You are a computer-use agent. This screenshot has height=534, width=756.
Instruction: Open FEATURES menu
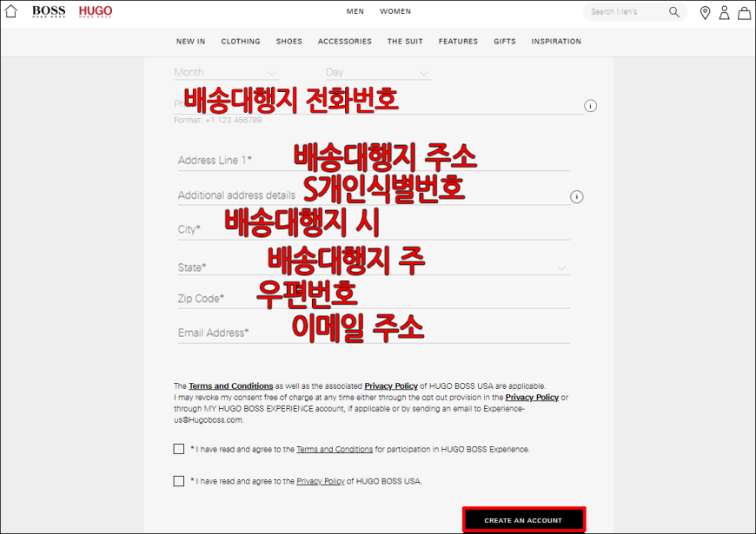pos(459,42)
